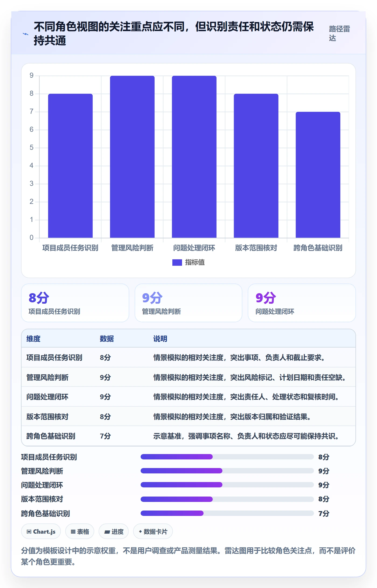Select the Chart.js tag chip
377x588 pixels.
click(41, 532)
